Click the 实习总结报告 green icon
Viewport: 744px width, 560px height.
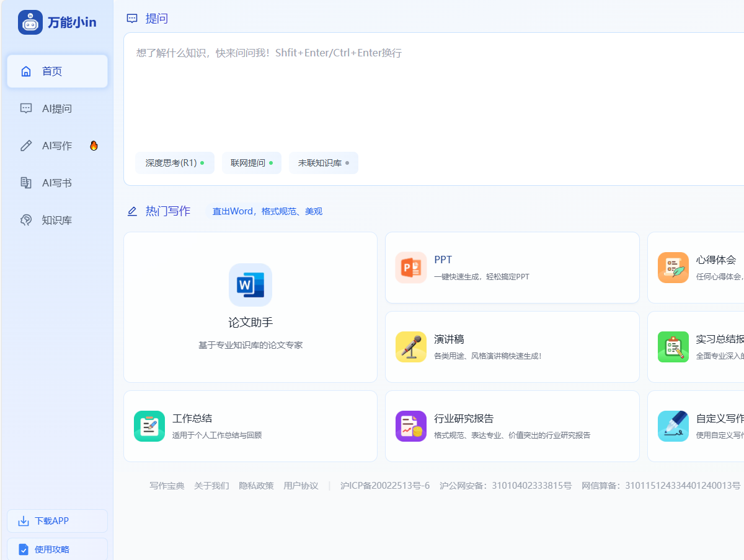tap(673, 347)
